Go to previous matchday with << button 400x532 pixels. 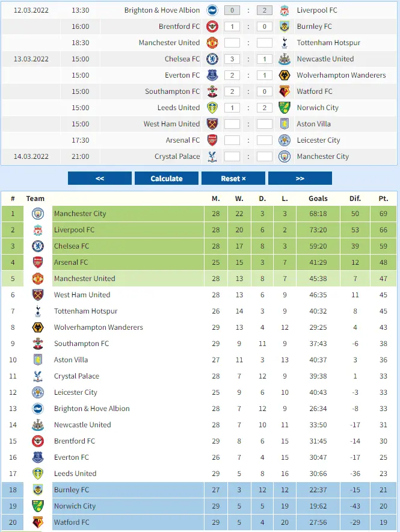click(100, 178)
